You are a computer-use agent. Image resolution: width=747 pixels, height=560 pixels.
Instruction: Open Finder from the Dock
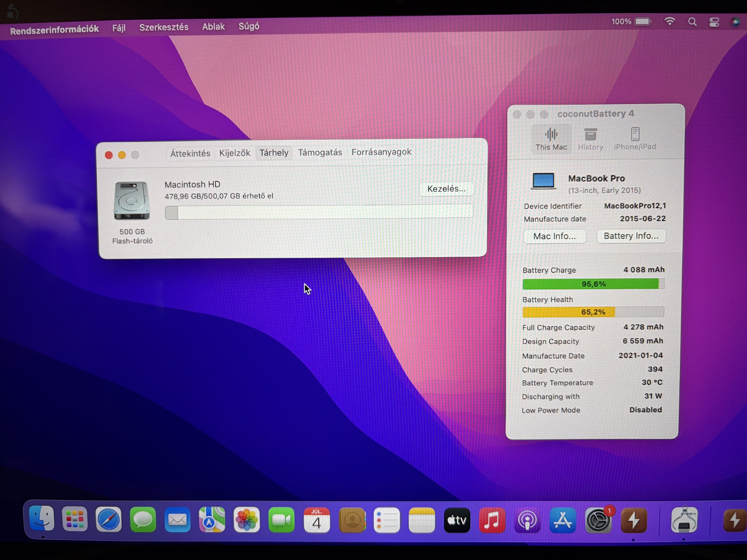[42, 518]
